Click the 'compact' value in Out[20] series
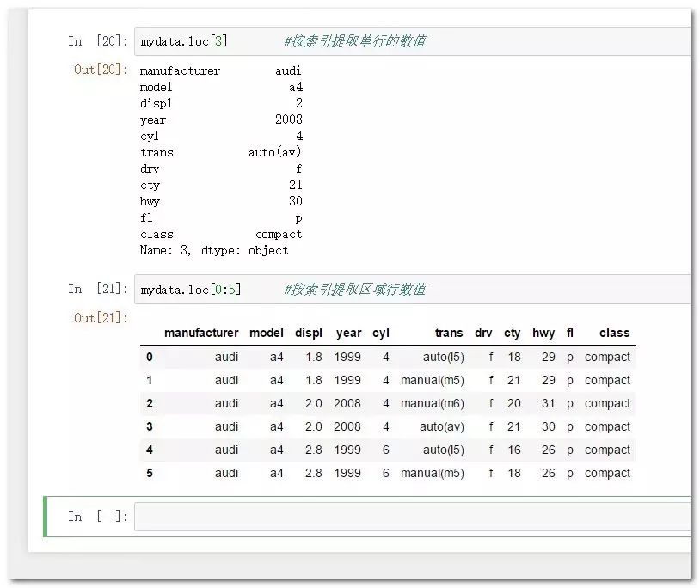Image resolution: width=700 pixels, height=588 pixels. pos(279,235)
